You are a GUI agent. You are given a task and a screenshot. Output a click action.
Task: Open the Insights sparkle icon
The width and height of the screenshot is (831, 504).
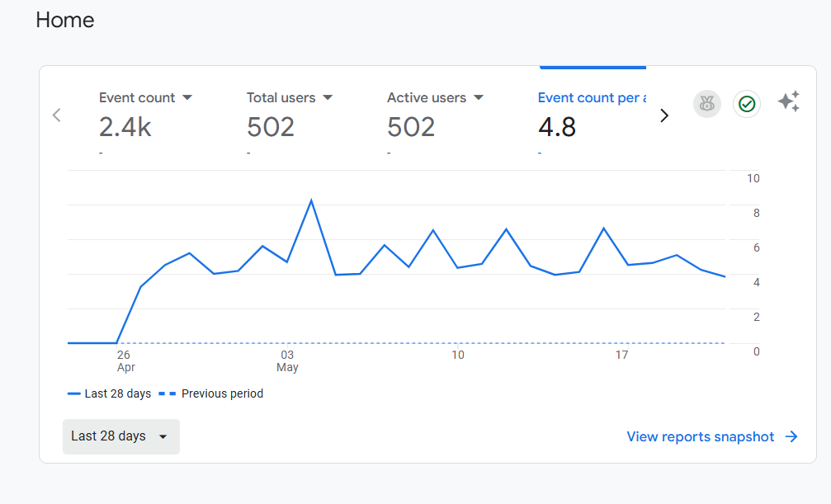[x=789, y=101]
